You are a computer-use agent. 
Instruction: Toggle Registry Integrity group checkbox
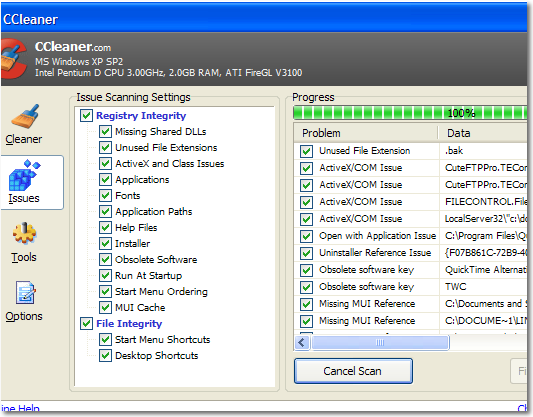pyautogui.click(x=86, y=116)
